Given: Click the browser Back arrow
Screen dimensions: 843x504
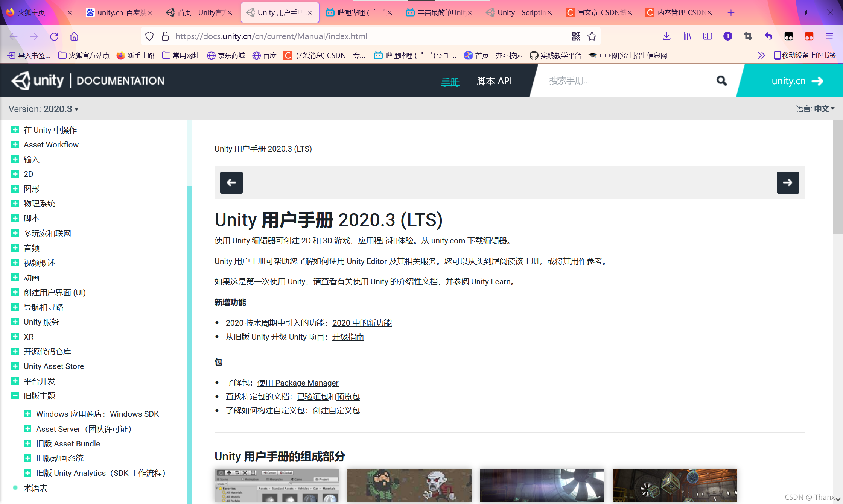Looking at the screenshot, I should pyautogui.click(x=14, y=36).
